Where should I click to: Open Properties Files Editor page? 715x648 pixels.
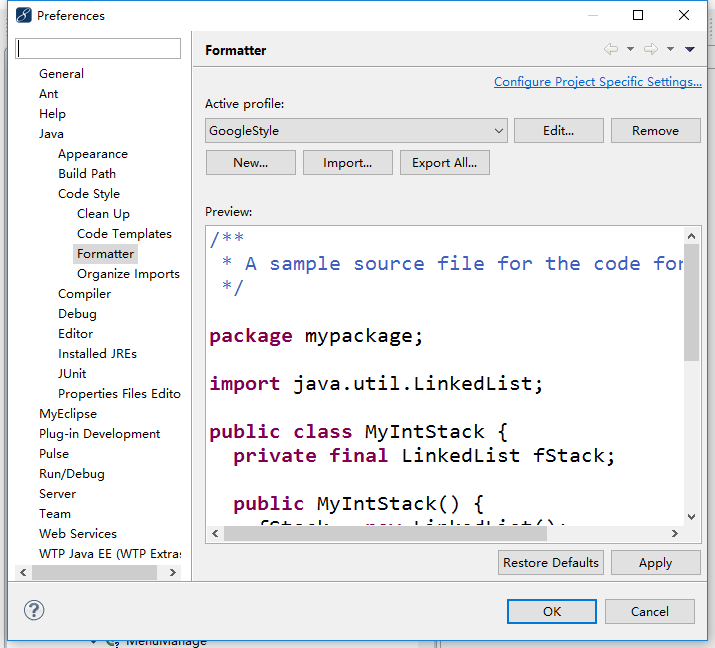[119, 394]
